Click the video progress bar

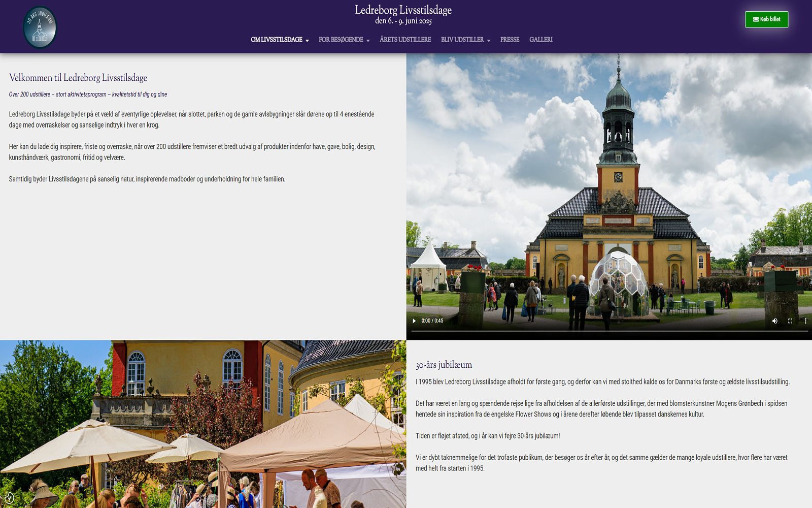pos(609,331)
